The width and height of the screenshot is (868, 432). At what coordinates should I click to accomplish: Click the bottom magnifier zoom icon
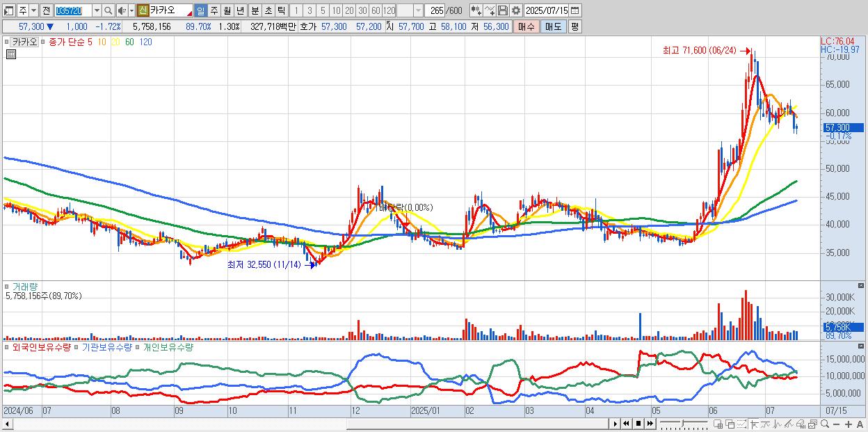coord(825,424)
